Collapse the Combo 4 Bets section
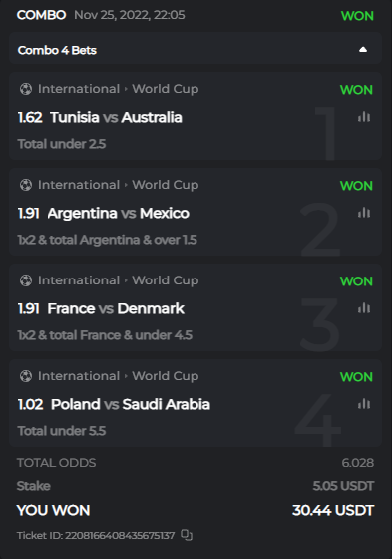The height and width of the screenshot is (559, 392). pyautogui.click(x=363, y=50)
